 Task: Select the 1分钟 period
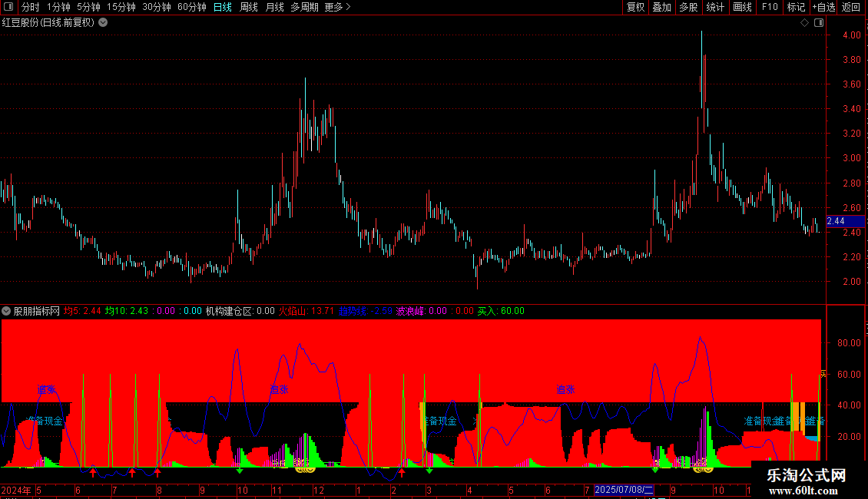[58, 7]
